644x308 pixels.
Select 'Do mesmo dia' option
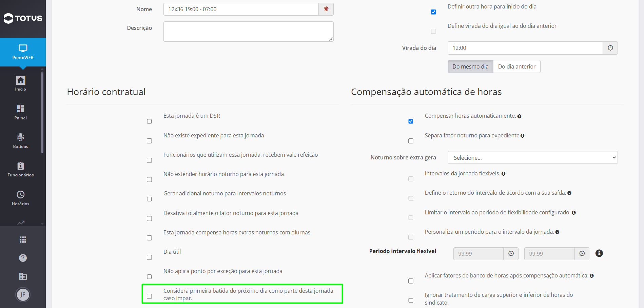pos(470,66)
